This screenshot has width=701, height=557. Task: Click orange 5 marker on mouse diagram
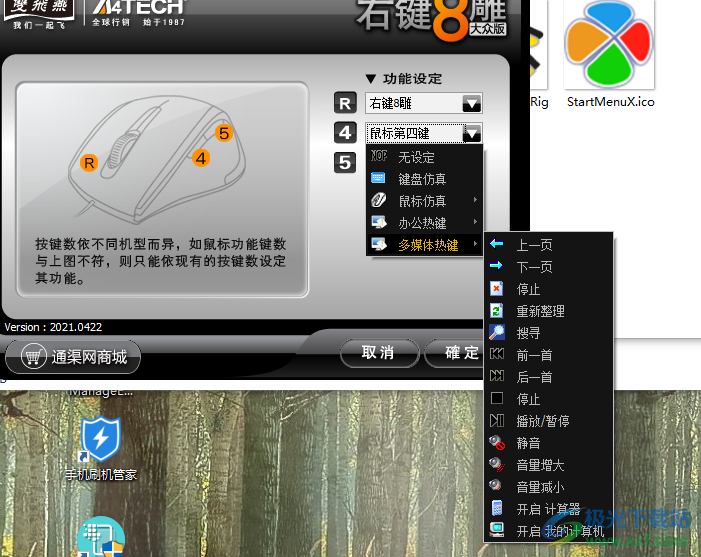click(x=224, y=133)
